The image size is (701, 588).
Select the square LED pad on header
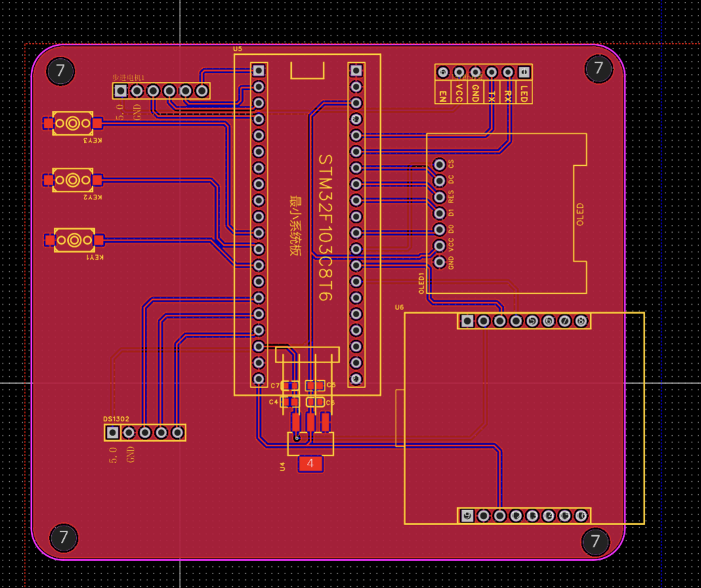524,72
